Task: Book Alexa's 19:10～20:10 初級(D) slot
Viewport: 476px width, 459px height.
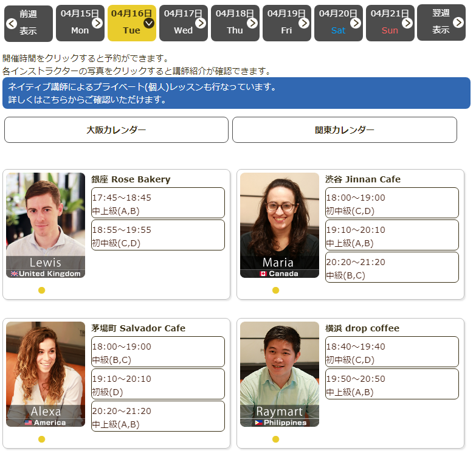Action: (158, 384)
